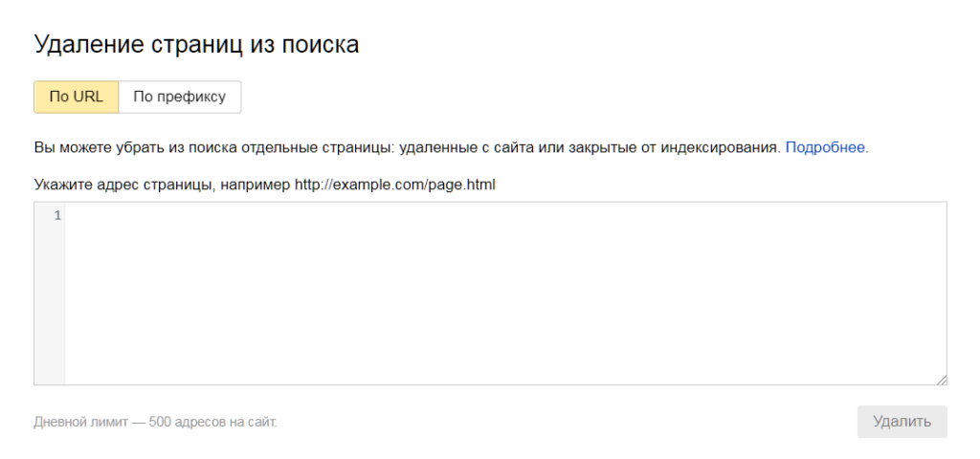The width and height of the screenshot is (980, 459).
Task: Click the Укажите адрес страницы label
Action: click(122, 186)
